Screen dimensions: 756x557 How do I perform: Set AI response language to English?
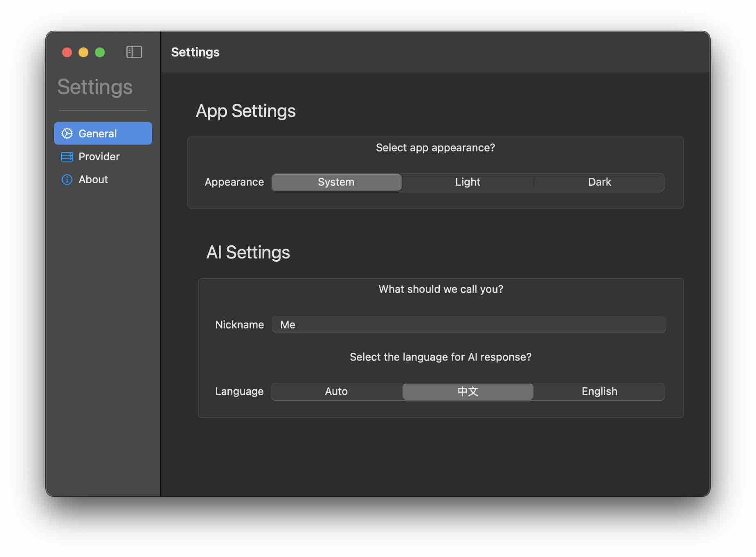click(599, 391)
